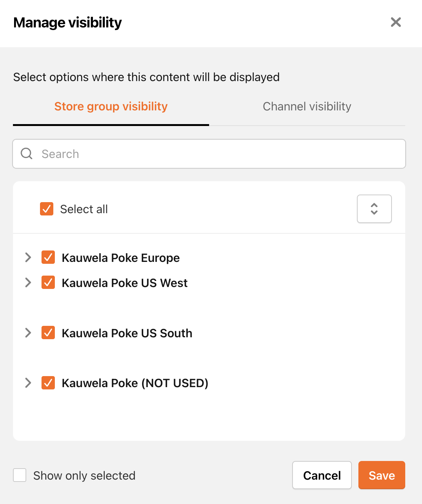422x504 pixels.
Task: Save the visibility settings
Action: point(382,475)
